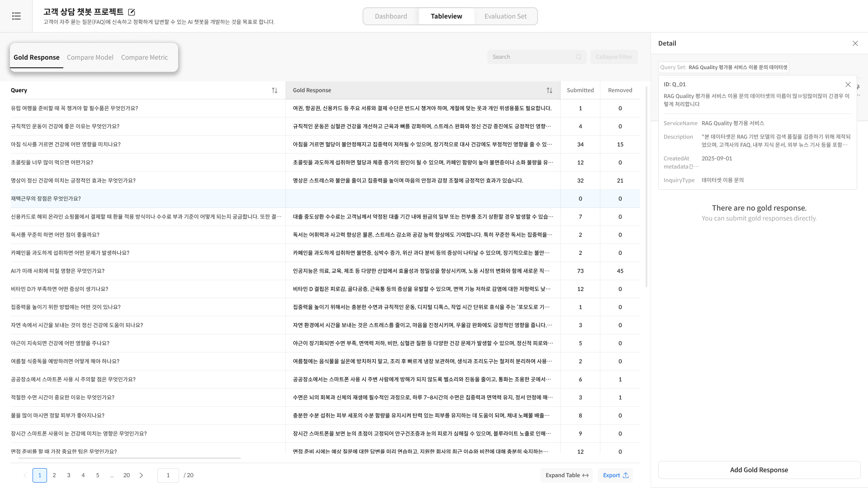The width and height of the screenshot is (868, 488).
Task: Go to next page arrow
Action: pos(141,475)
